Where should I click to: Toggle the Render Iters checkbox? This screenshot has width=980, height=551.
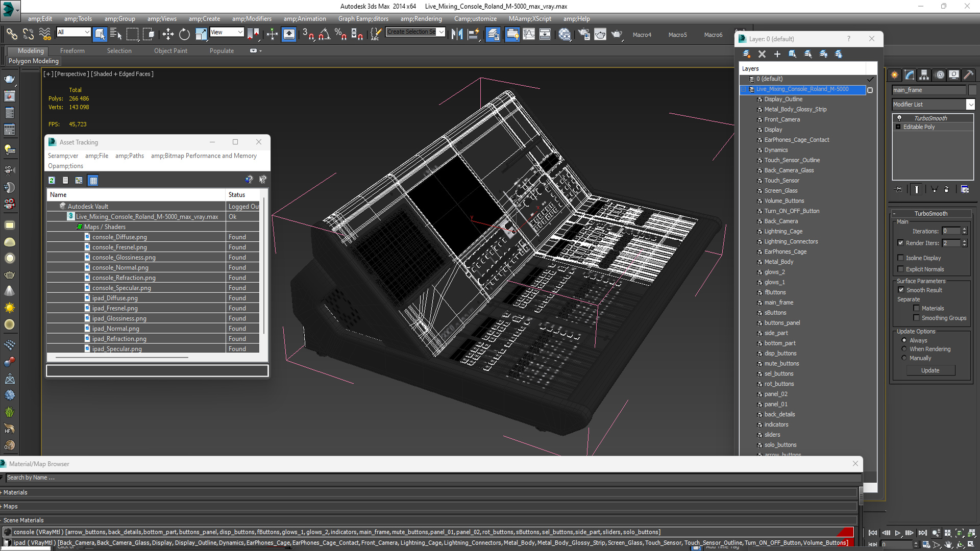[x=900, y=243]
